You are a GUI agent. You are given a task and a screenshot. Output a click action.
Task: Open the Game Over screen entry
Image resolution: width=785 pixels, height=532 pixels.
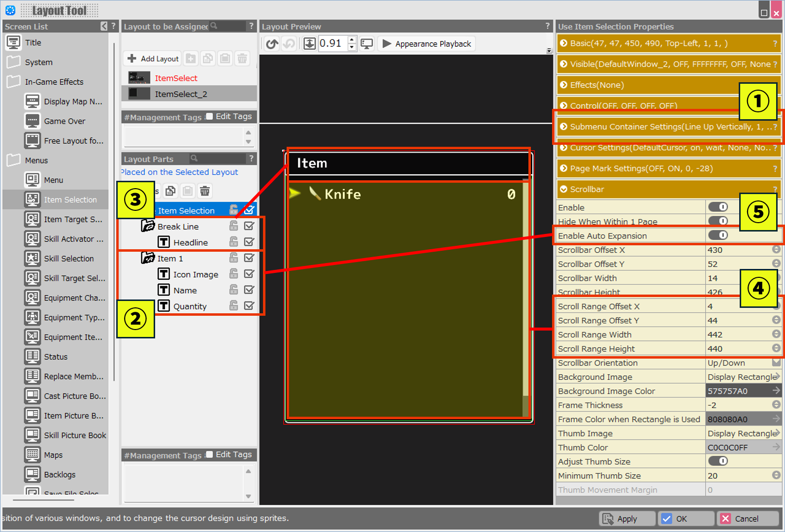[x=64, y=121]
